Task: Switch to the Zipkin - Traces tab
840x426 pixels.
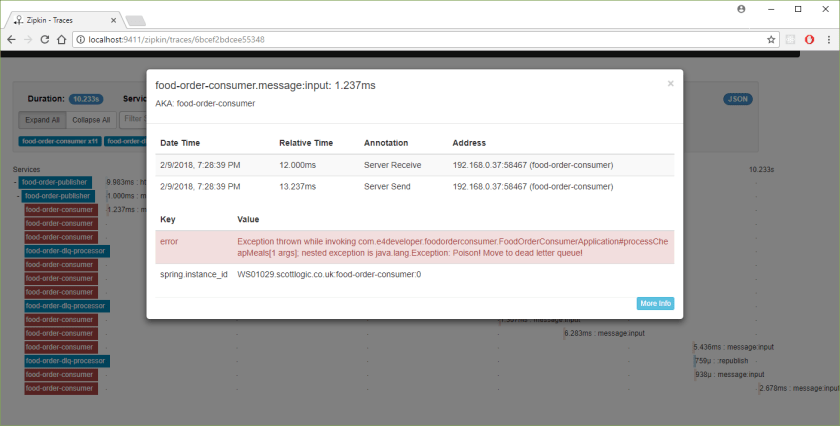Action: pyautogui.click(x=60, y=18)
